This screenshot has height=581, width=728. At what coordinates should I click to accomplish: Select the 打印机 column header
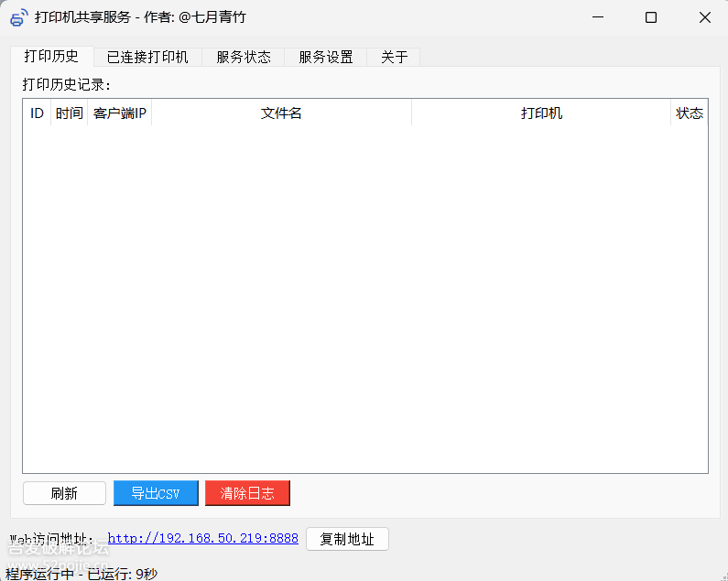click(x=541, y=113)
